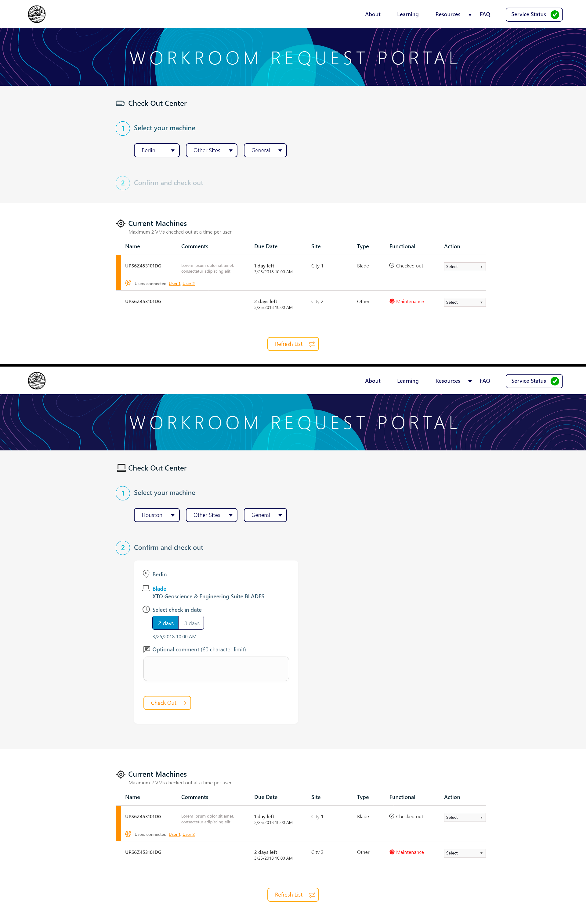
Task: Open the Other Sites dropdown
Action: coord(211,150)
